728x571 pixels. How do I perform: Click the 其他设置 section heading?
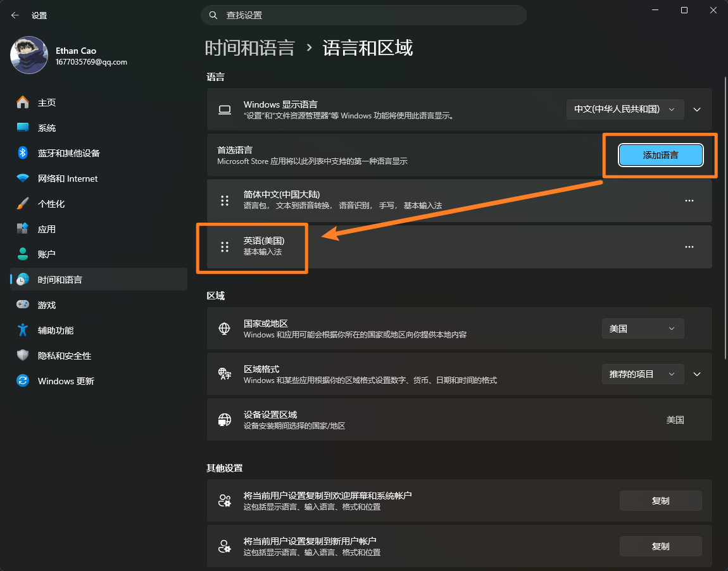click(225, 468)
